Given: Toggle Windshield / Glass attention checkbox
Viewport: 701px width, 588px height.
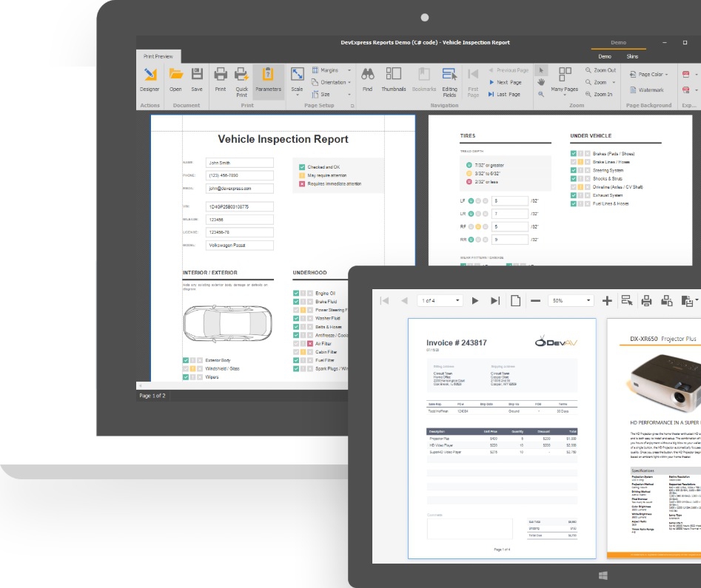Looking at the screenshot, I should [x=192, y=368].
